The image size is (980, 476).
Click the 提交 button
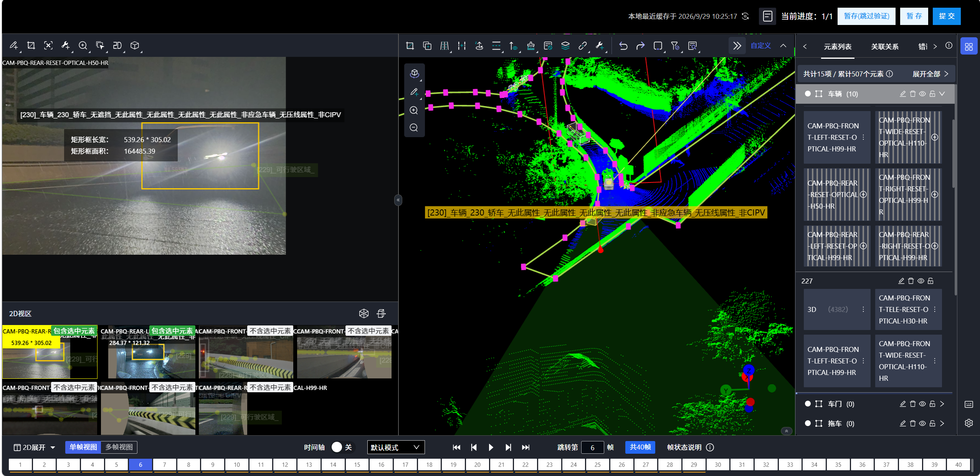click(x=947, y=16)
